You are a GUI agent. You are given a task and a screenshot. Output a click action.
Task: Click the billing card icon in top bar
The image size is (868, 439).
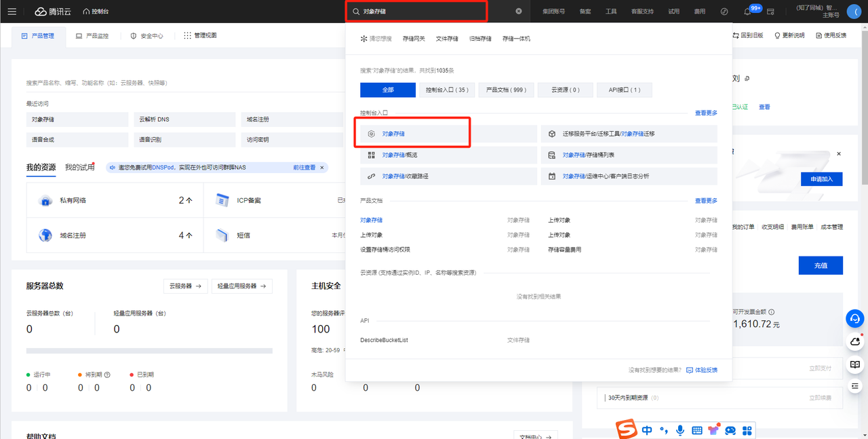click(x=770, y=11)
